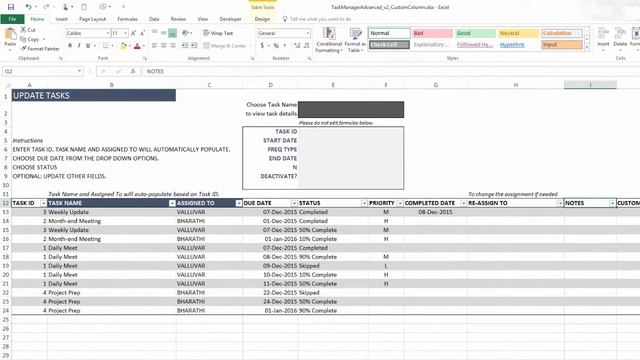
Task: Open filter dropdown for NOTES column
Action: pyautogui.click(x=612, y=203)
